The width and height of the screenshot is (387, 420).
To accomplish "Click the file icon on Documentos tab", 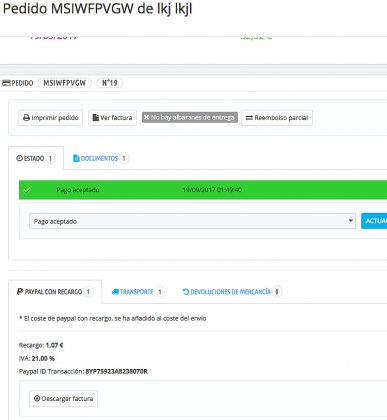I will 76,158.
